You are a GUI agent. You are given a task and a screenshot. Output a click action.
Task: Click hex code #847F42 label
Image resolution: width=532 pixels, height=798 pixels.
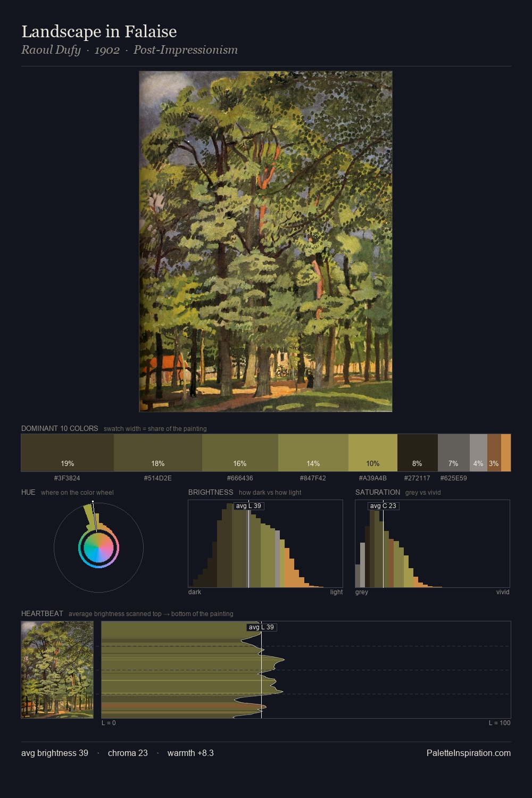(313, 478)
